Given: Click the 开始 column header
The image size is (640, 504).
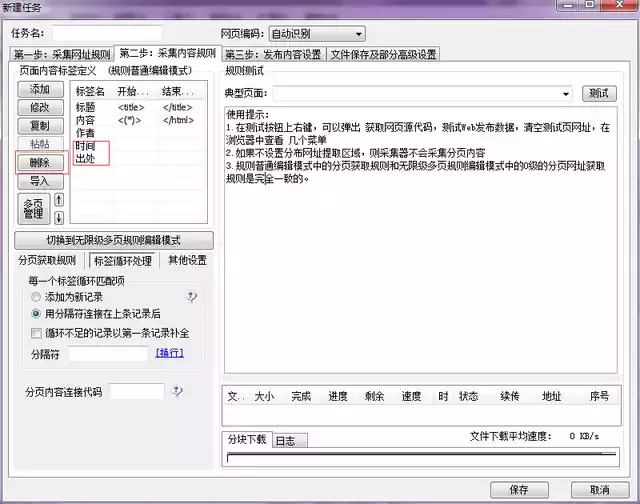Looking at the screenshot, I should point(136,91).
